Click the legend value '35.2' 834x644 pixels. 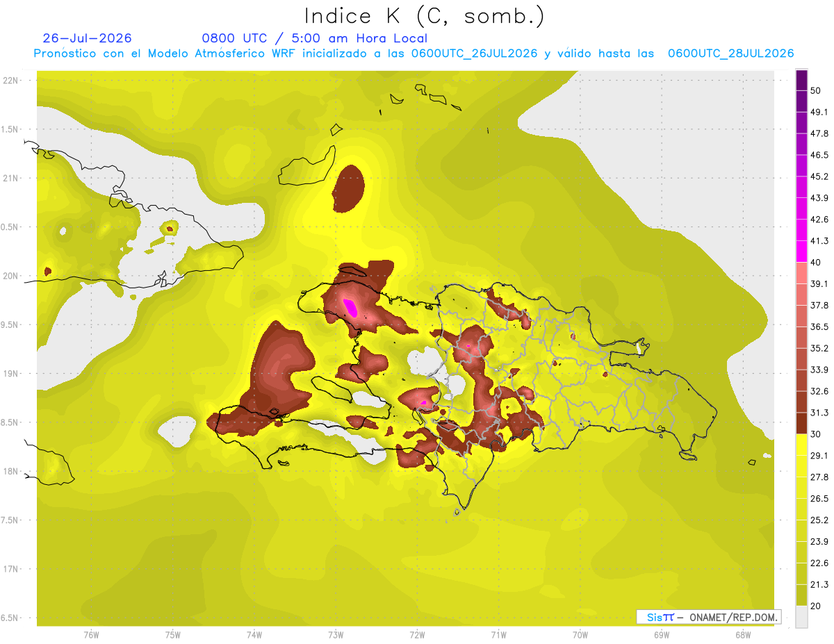coord(819,348)
